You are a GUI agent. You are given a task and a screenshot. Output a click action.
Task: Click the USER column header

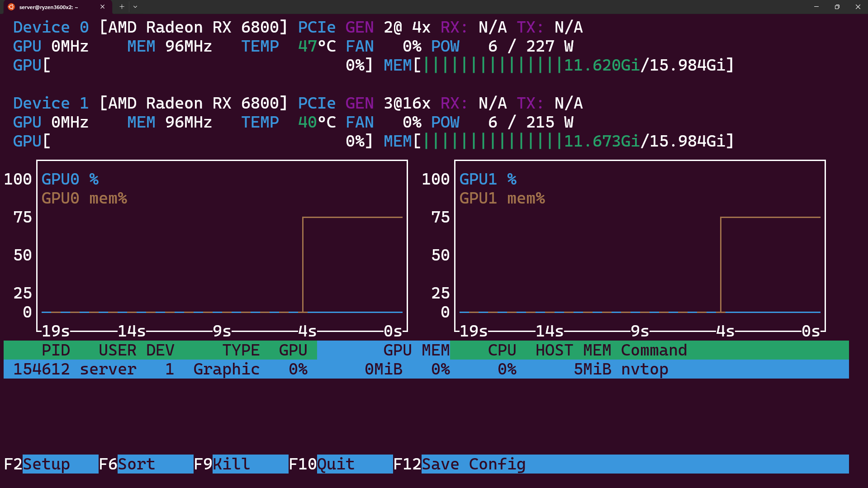point(118,350)
